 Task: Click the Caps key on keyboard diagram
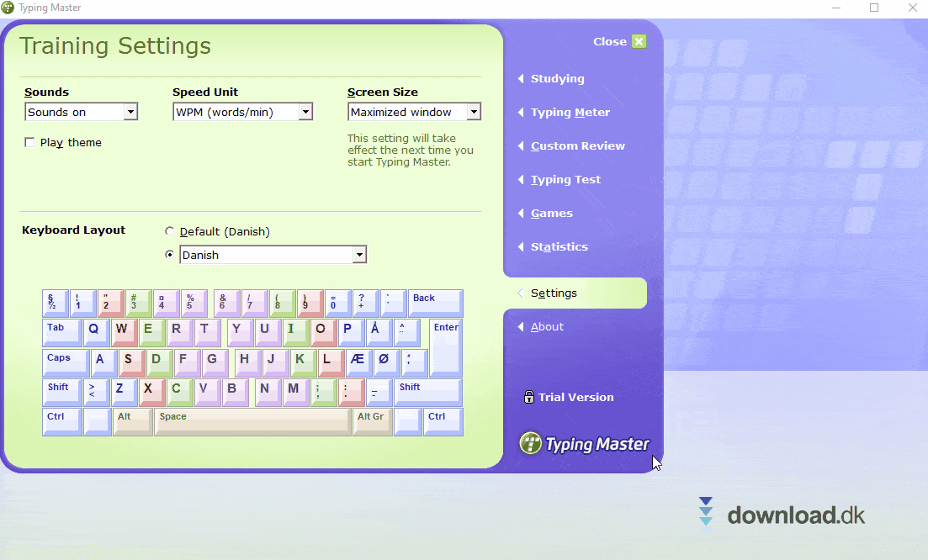point(66,362)
